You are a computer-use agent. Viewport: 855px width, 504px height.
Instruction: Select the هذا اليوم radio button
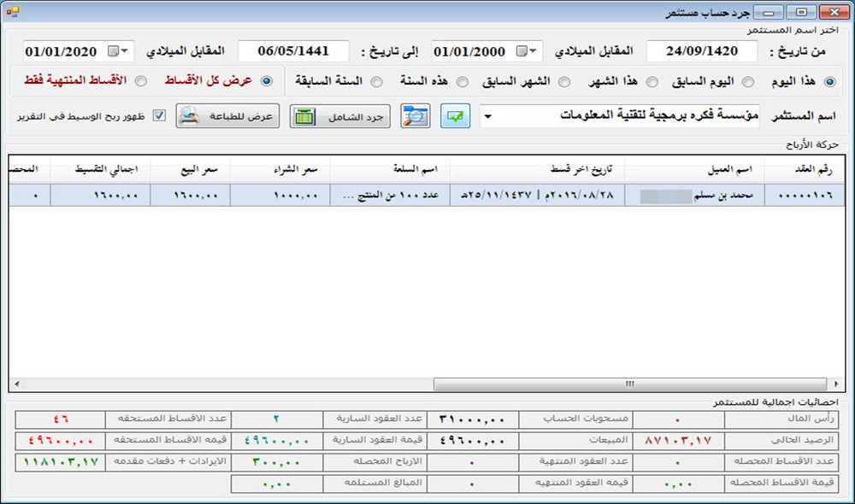828,82
